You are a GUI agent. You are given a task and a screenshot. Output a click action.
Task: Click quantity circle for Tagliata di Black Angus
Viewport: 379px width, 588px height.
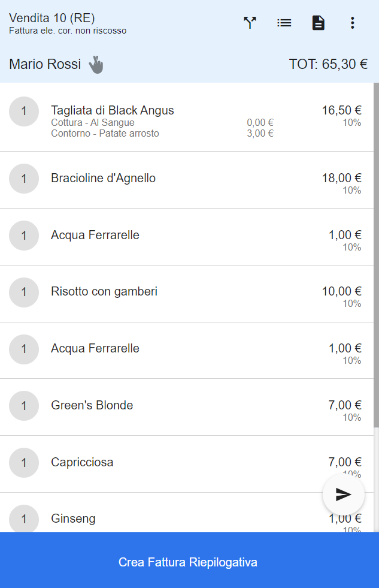pyautogui.click(x=24, y=111)
